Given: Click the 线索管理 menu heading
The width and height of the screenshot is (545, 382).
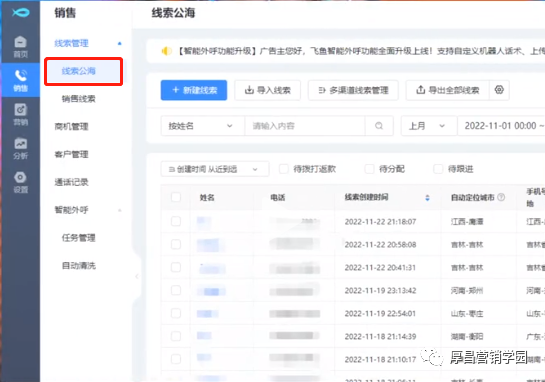Looking at the screenshot, I should [72, 43].
